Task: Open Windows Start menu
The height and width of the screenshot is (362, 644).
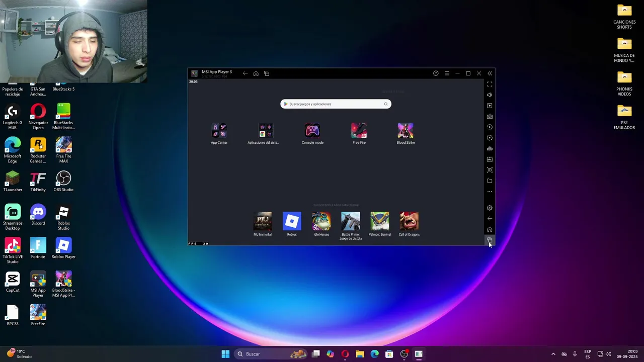Action: (x=225, y=354)
